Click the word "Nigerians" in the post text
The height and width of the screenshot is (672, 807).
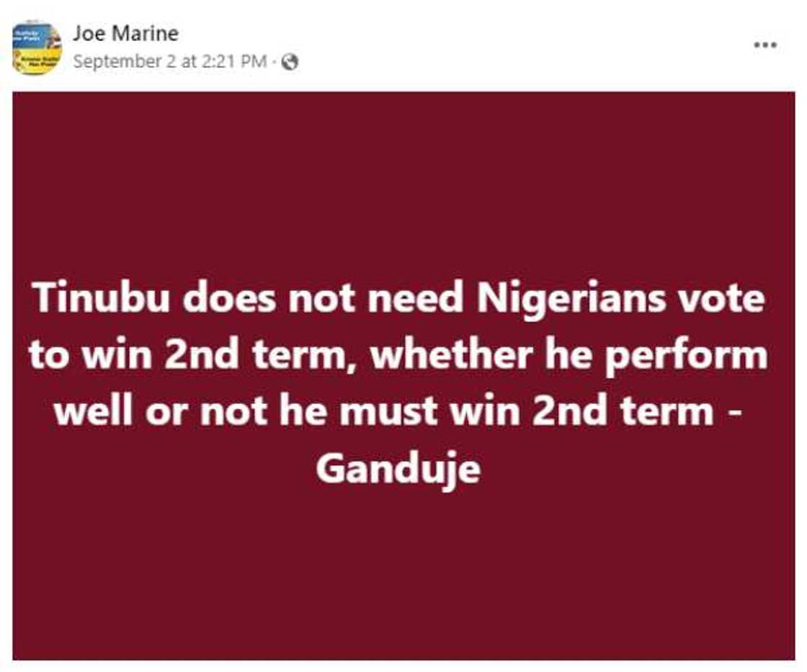(x=569, y=297)
